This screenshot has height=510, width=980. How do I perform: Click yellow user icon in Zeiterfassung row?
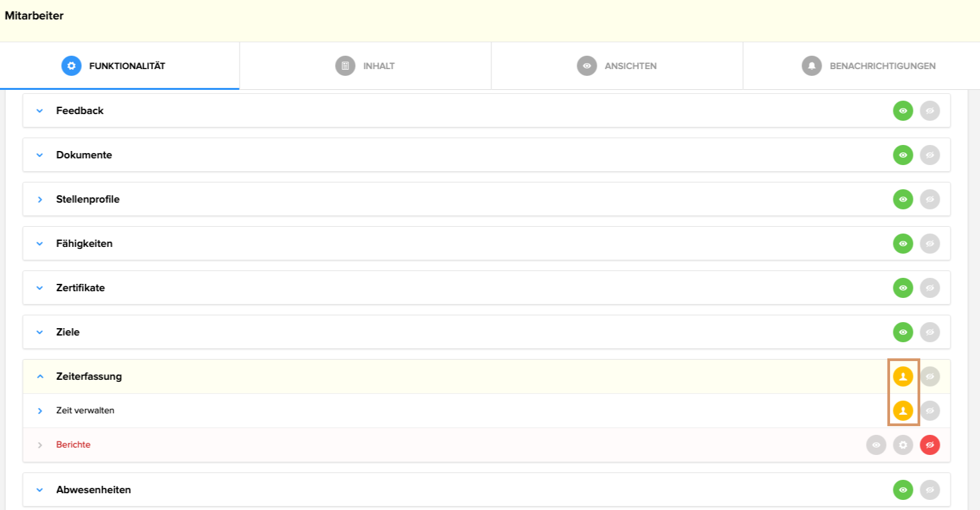pyautogui.click(x=903, y=376)
